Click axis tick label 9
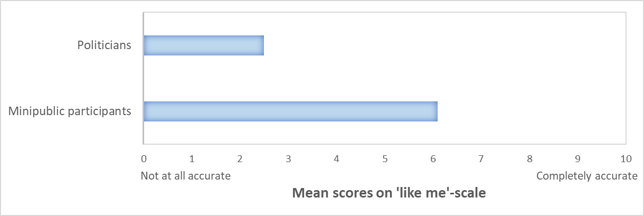Viewport: 644px width, 216px height. (577, 158)
